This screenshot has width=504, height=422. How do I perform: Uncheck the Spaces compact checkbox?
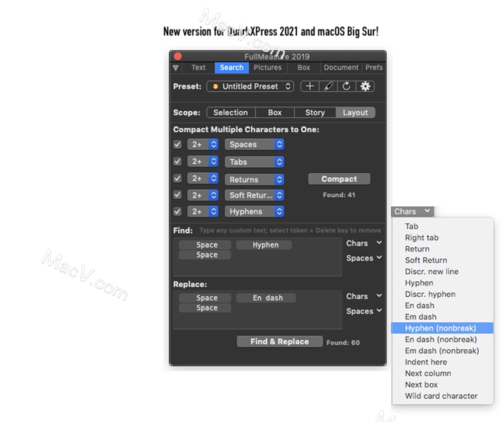(177, 144)
